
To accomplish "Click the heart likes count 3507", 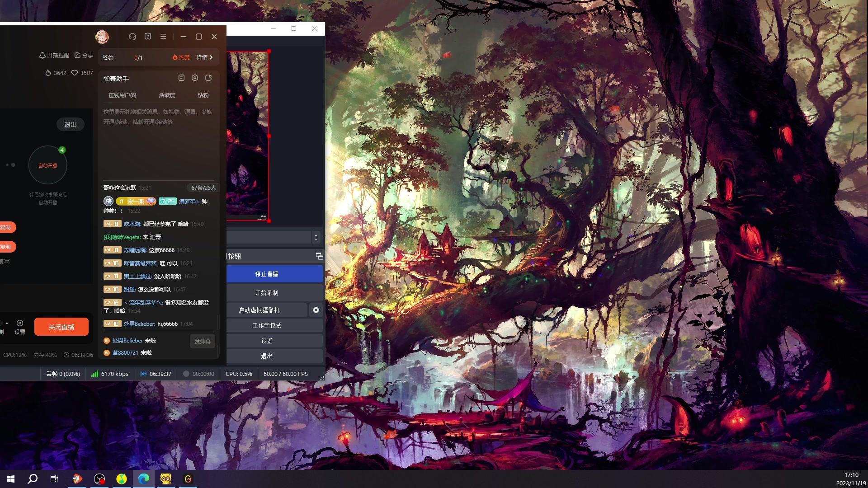I will (x=82, y=73).
